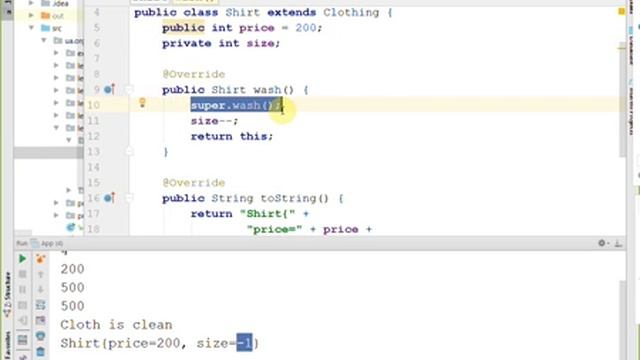Click the down arrow in the Run toolbar
Viewport: 640px width, 360px height.
[40, 290]
